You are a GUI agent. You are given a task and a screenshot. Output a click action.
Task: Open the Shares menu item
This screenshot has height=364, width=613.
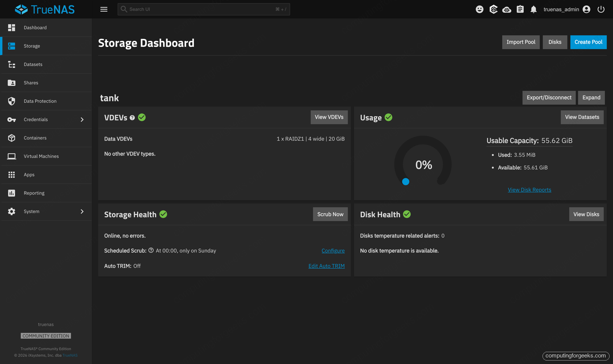pos(46,83)
